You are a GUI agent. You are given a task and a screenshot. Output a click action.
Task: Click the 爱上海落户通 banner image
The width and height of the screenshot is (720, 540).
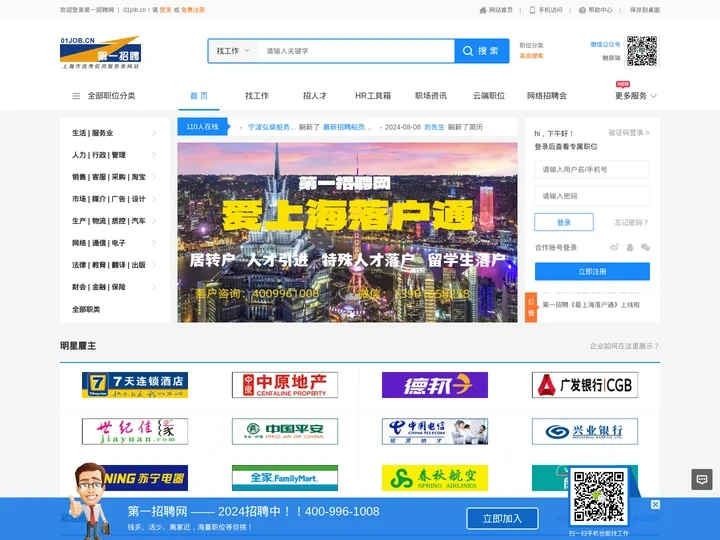tap(347, 232)
